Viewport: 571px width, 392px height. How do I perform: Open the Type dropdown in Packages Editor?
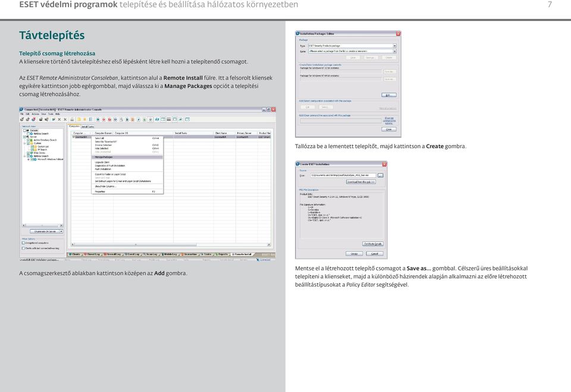(394, 46)
